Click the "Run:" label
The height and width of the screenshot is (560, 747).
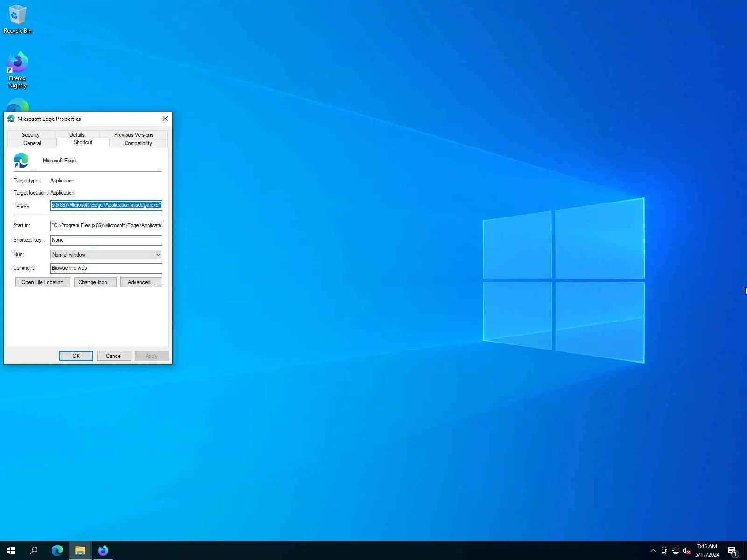(x=19, y=254)
